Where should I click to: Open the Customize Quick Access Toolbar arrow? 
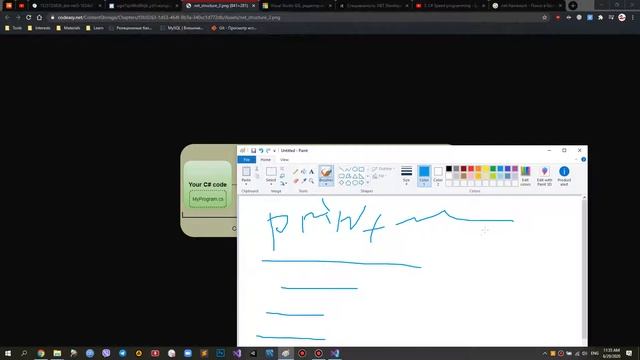click(275, 151)
